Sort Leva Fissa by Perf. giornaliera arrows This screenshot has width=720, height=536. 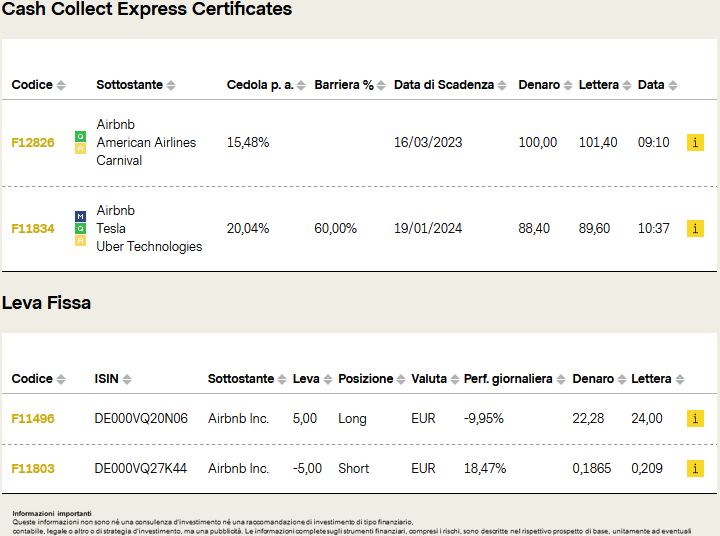(x=561, y=379)
